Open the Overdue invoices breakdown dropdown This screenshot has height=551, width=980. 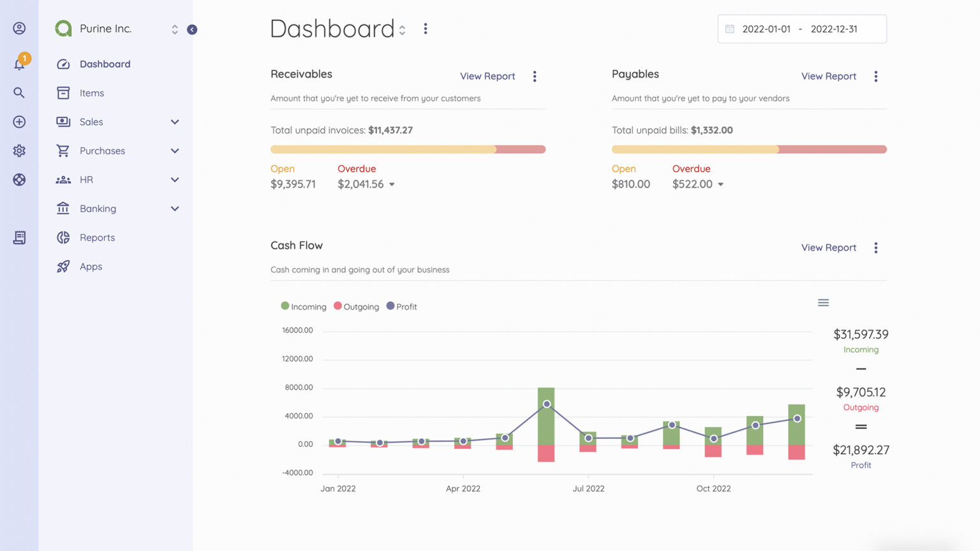tap(392, 184)
